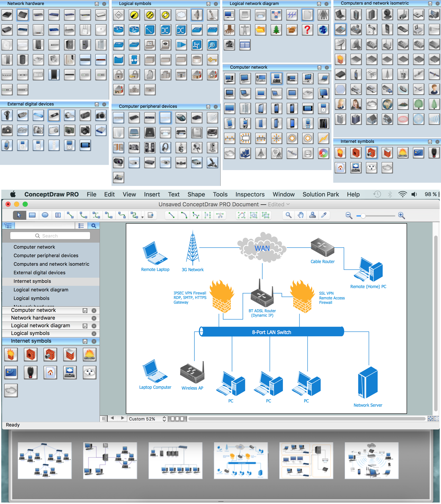Open the Insert menu
The width and height of the screenshot is (441, 504).
point(152,194)
